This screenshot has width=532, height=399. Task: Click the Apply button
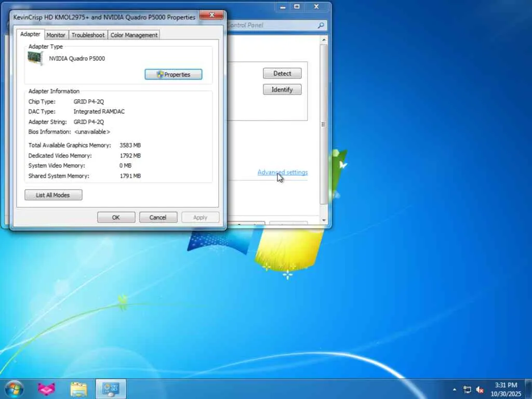[200, 218]
